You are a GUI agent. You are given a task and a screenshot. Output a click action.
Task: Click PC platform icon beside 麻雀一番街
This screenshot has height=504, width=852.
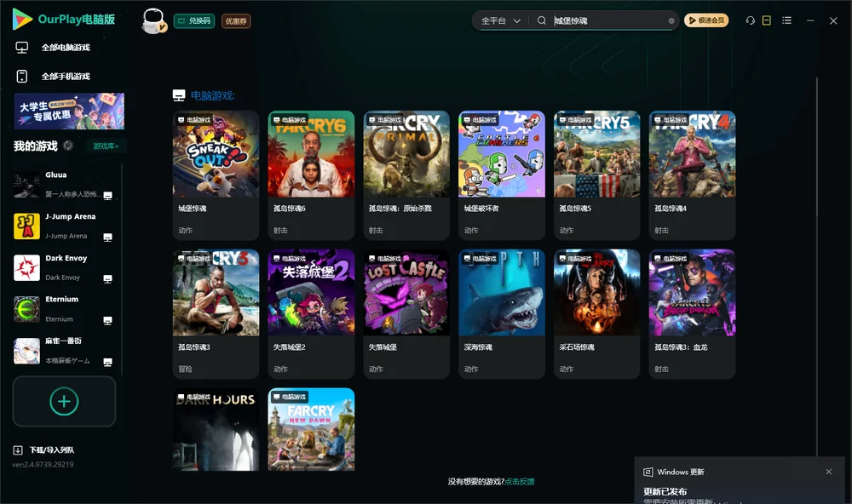click(x=107, y=363)
